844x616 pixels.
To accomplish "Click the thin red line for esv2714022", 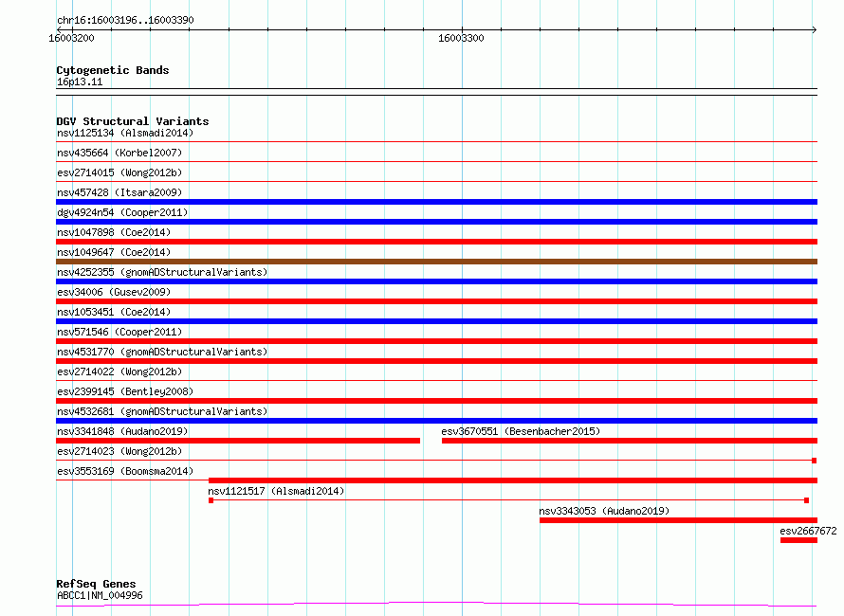I will point(436,380).
